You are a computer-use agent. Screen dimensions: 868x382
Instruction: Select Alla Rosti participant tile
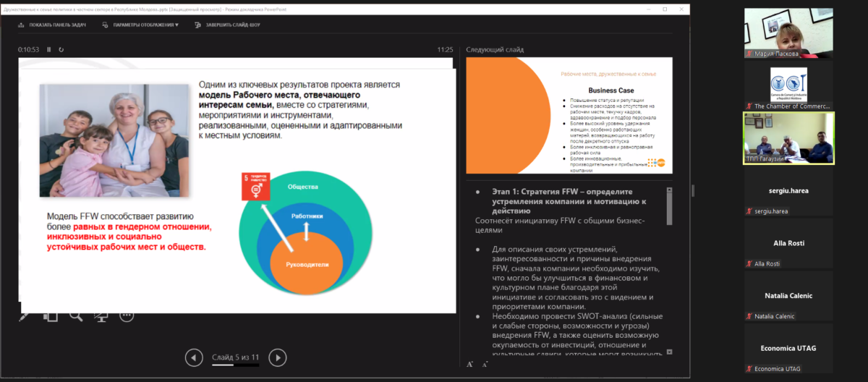788,243
